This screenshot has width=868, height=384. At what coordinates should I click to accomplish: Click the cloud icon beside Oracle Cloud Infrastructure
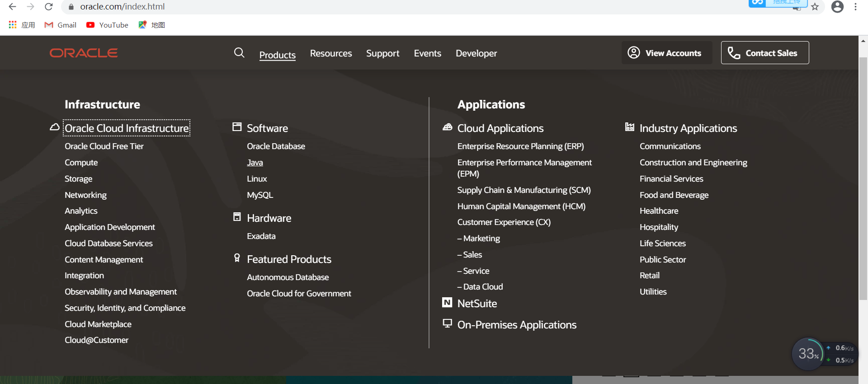click(55, 127)
